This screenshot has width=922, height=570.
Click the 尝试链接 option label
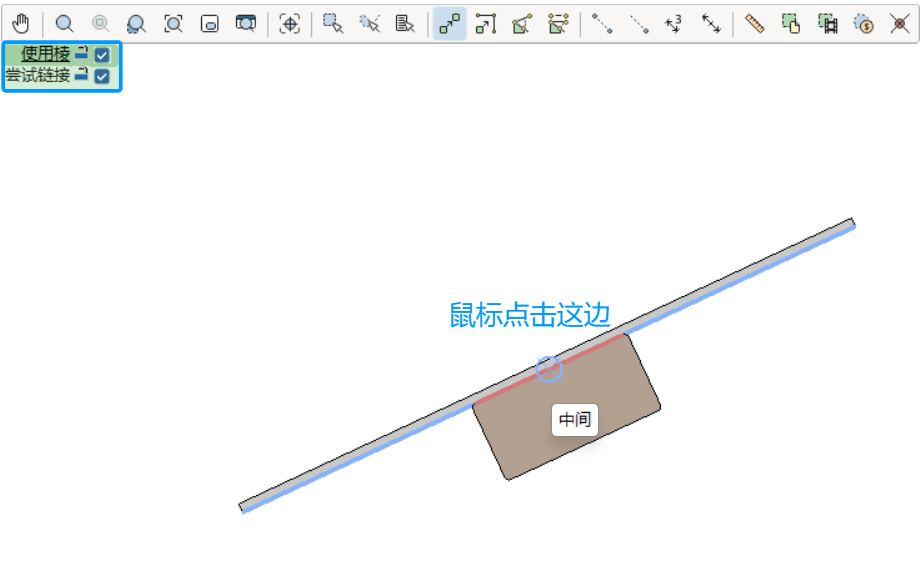(38, 75)
